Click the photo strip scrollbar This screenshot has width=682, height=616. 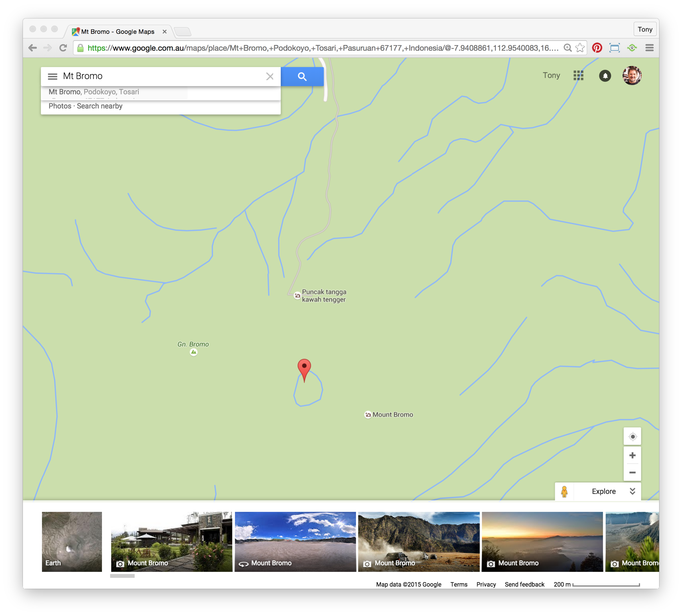(x=122, y=576)
